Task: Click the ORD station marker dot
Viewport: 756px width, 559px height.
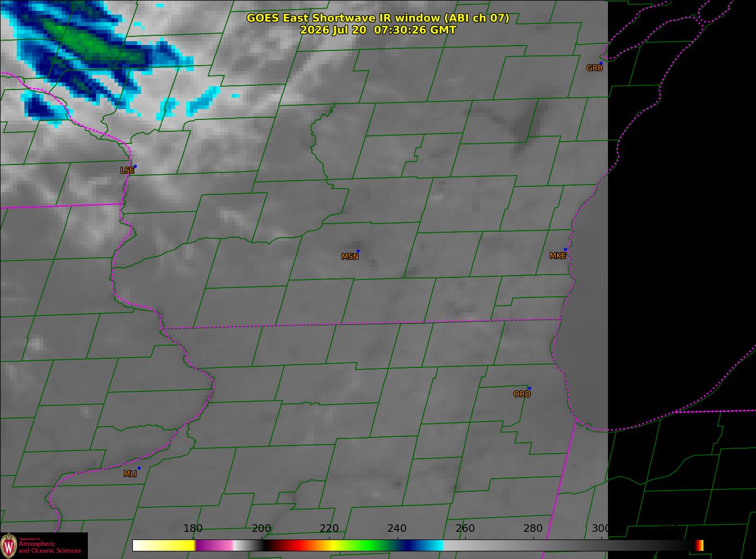Action: (529, 388)
